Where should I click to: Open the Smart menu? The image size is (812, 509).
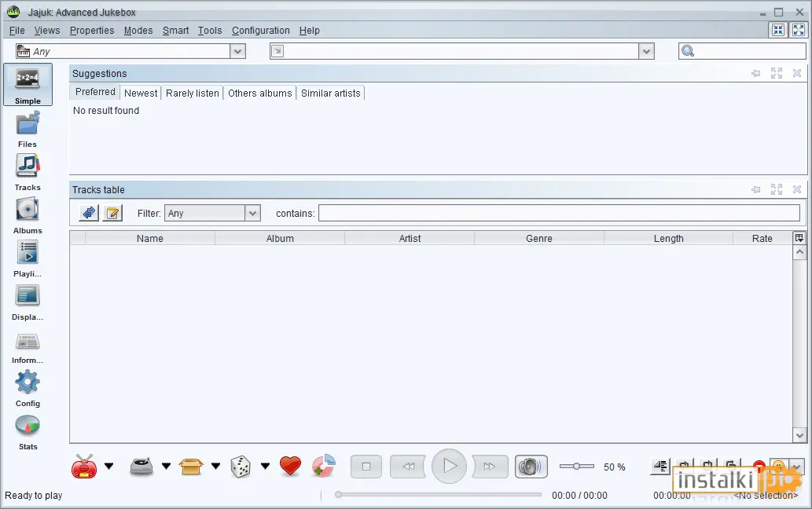[x=175, y=31]
